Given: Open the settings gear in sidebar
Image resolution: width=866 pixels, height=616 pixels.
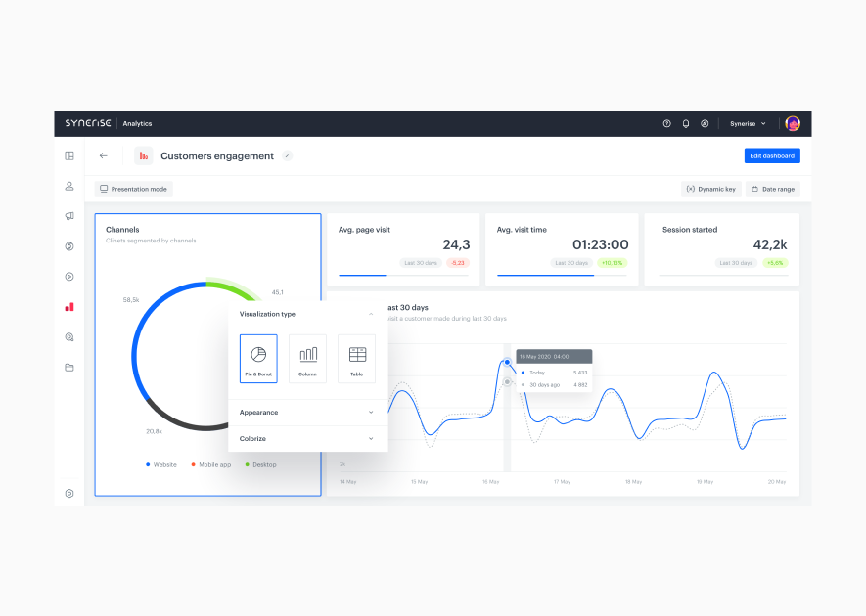Looking at the screenshot, I should pos(69,494).
